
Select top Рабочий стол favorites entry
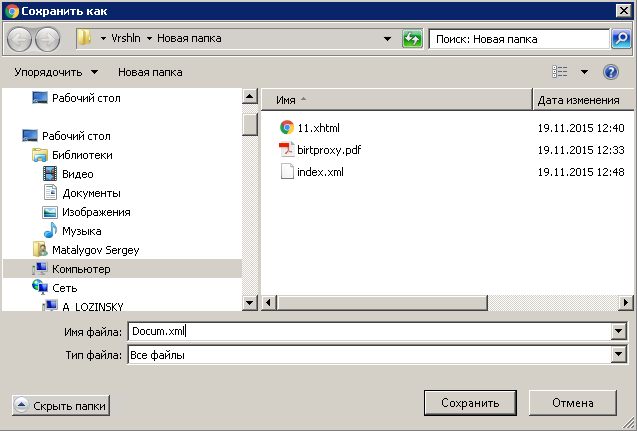86,98
